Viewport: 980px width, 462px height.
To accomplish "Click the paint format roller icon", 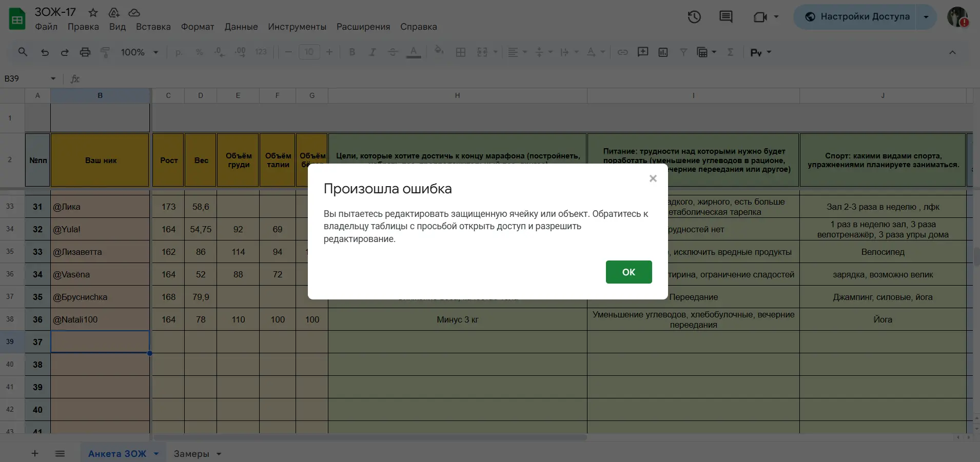I will pyautogui.click(x=105, y=52).
